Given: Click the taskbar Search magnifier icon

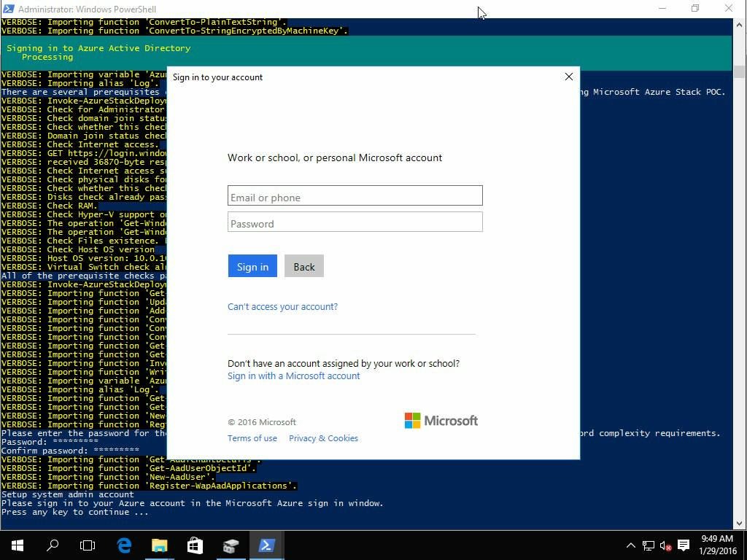Looking at the screenshot, I should 53,545.
